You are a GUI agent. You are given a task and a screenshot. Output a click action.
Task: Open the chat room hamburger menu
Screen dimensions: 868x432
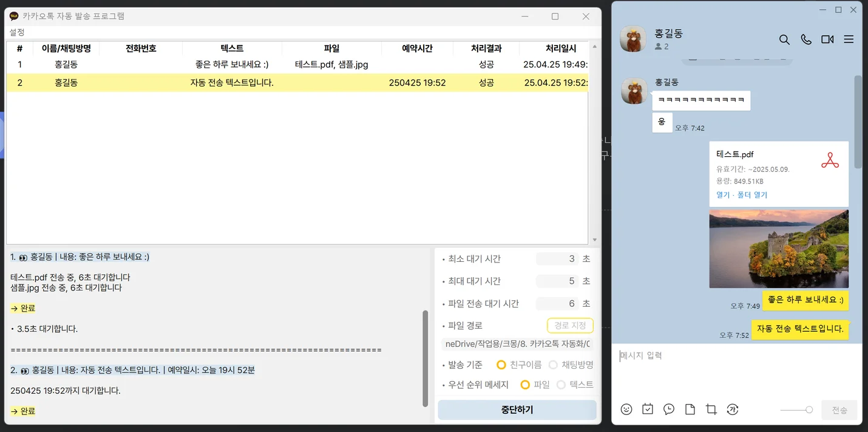click(x=849, y=39)
